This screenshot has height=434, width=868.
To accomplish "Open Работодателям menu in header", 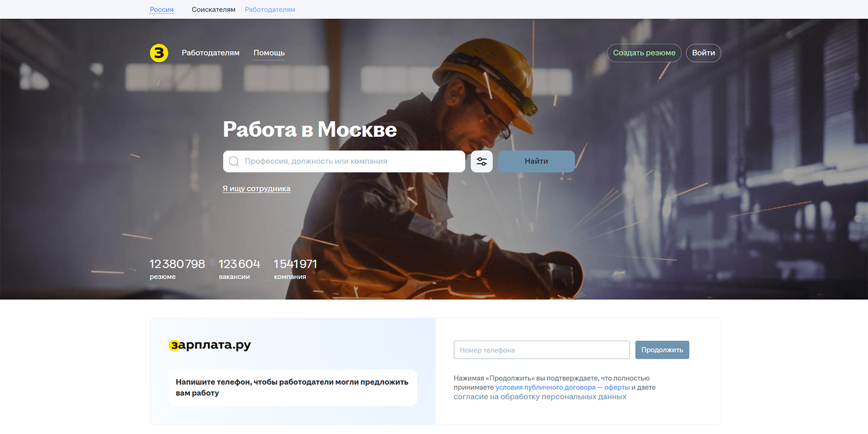I will coord(210,53).
